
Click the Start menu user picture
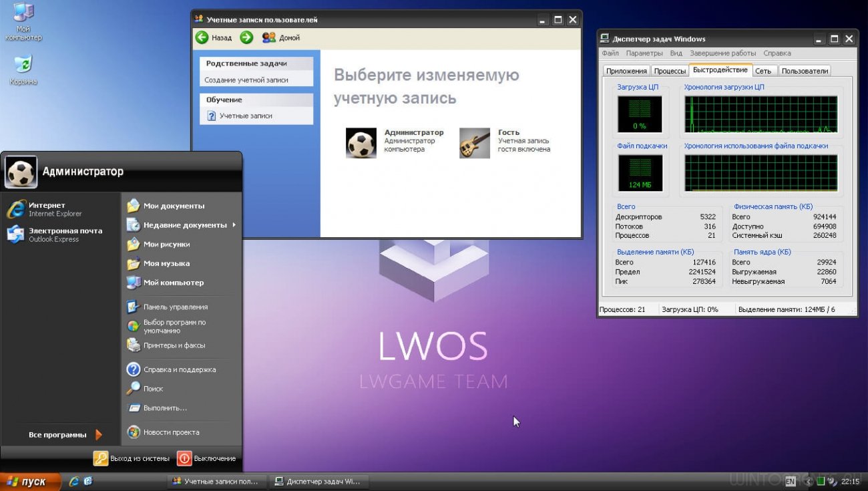[21, 172]
